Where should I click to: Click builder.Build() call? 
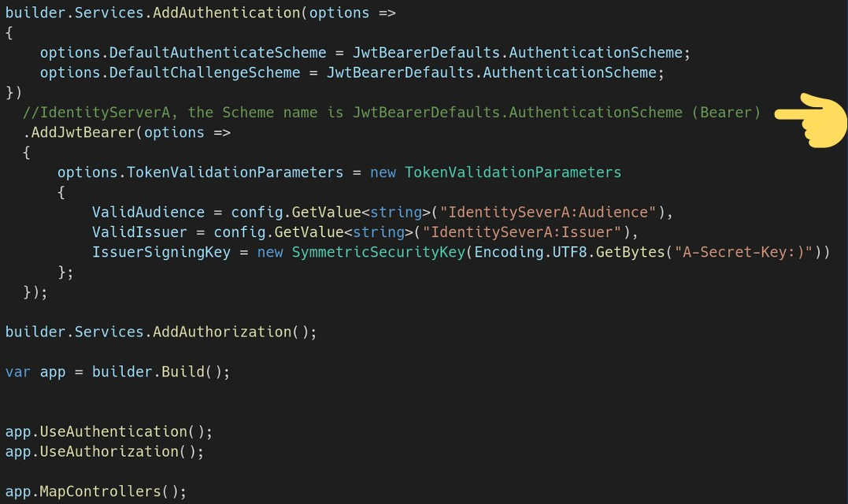(157, 372)
